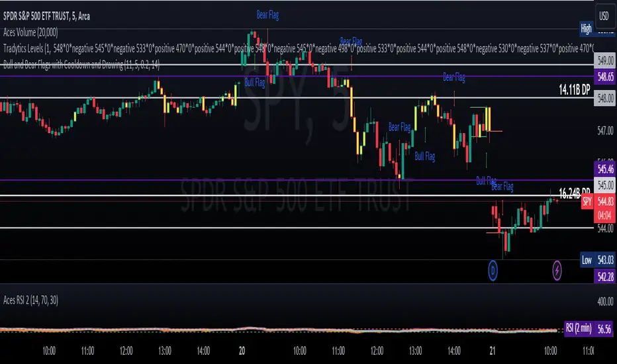Click the Low 543.03 price label
This screenshot has height=364, width=617.
(597, 259)
